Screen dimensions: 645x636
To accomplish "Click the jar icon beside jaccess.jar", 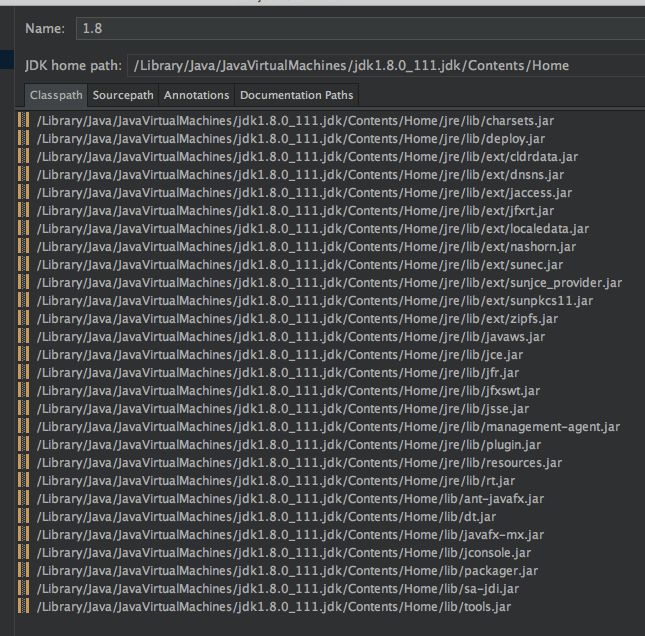I will point(24,193).
